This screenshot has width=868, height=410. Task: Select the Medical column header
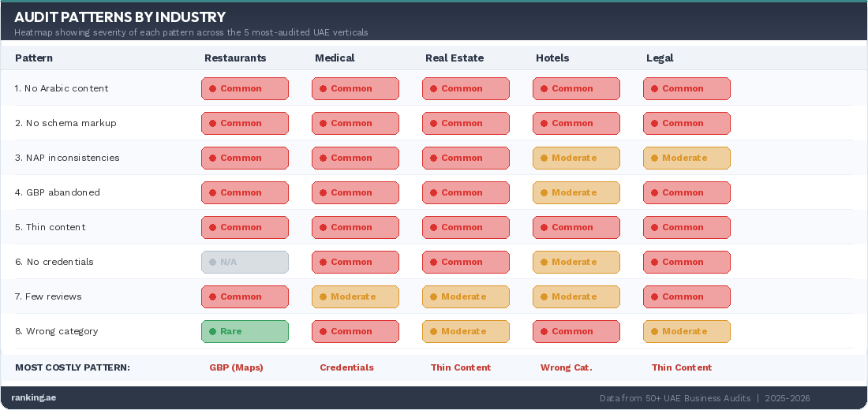click(x=335, y=58)
